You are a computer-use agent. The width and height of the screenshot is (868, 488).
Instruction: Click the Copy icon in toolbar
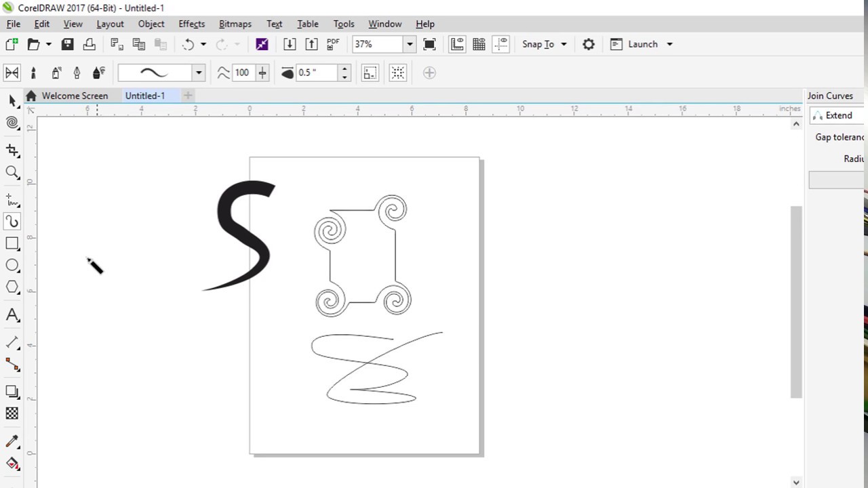[x=138, y=44]
